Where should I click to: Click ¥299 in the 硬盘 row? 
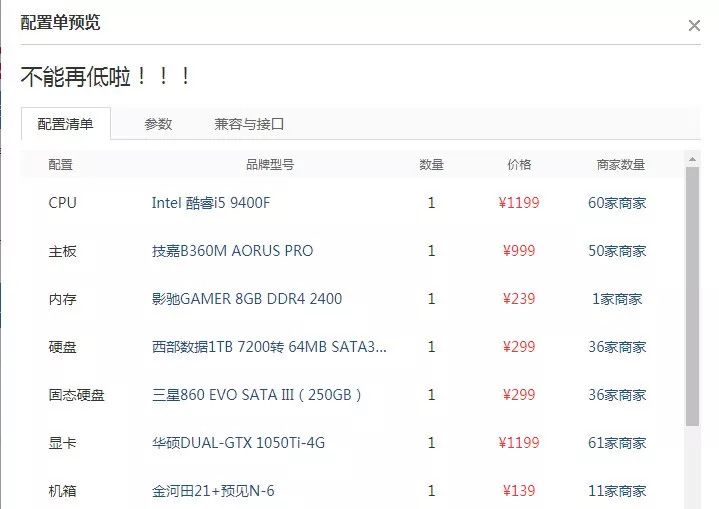[519, 347]
